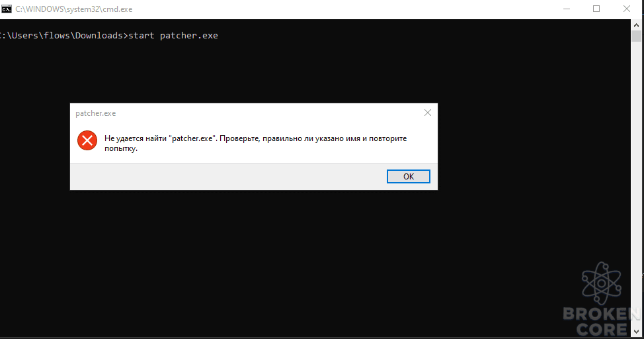Minimize the cmd.exe window

coord(567,9)
